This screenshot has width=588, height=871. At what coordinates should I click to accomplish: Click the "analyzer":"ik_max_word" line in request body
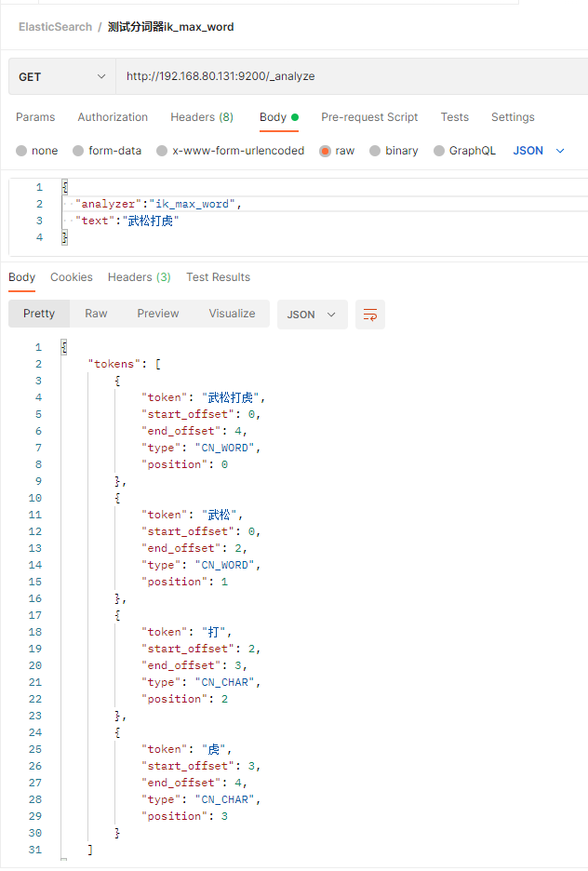point(158,204)
